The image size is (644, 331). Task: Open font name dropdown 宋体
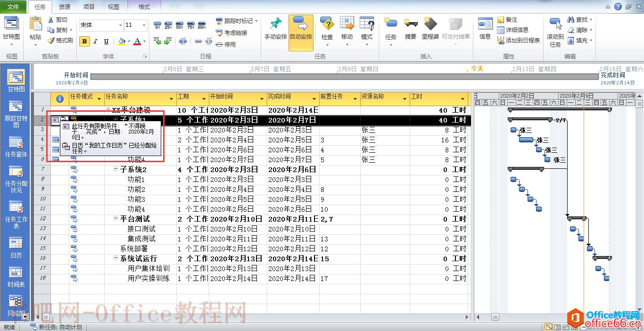point(120,25)
